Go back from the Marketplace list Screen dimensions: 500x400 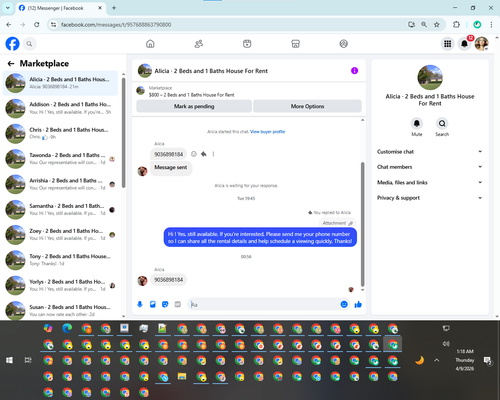point(11,63)
